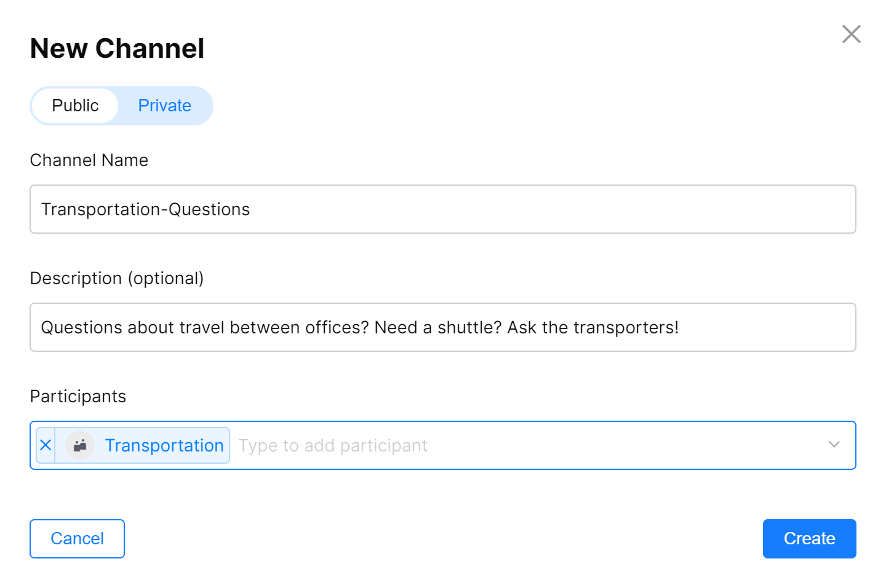Click the Transportation group avatar icon
Image resolution: width=886 pixels, height=588 pixels.
tap(80, 445)
